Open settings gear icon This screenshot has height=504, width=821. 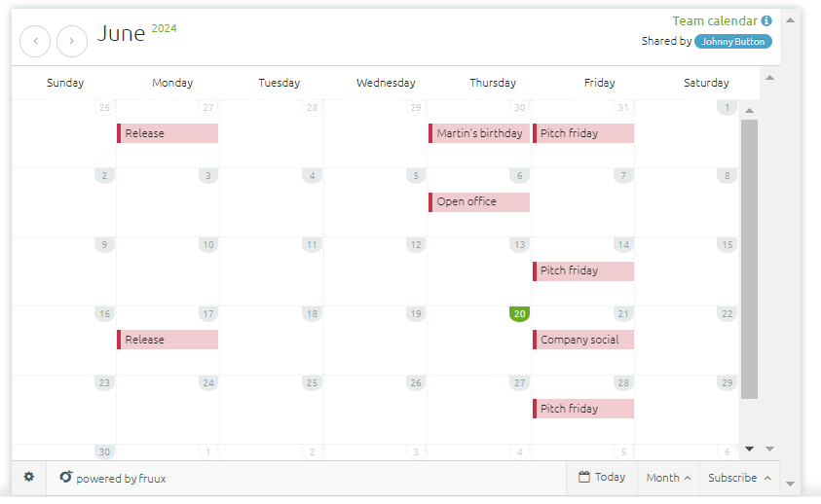[28, 477]
